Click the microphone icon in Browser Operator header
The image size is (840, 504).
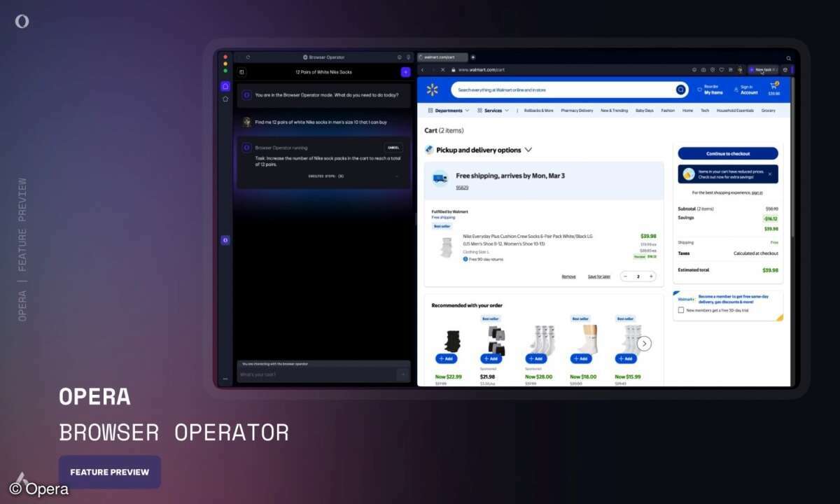pyautogui.click(x=408, y=57)
